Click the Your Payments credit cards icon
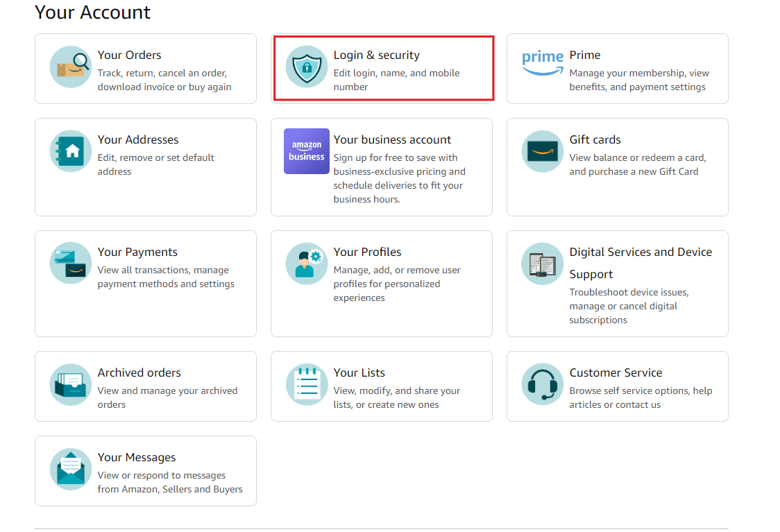 (71, 264)
